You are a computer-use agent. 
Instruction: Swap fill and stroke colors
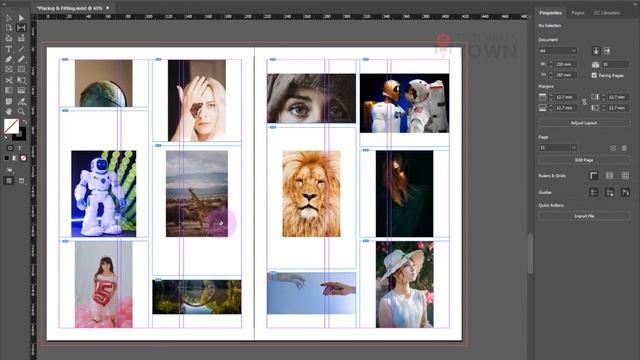click(x=24, y=122)
